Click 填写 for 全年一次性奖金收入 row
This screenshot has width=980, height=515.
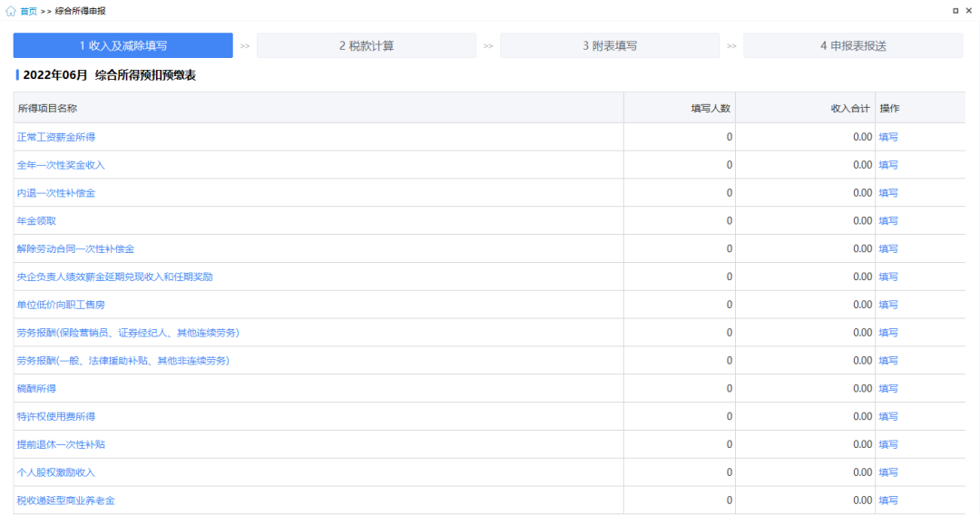point(887,165)
